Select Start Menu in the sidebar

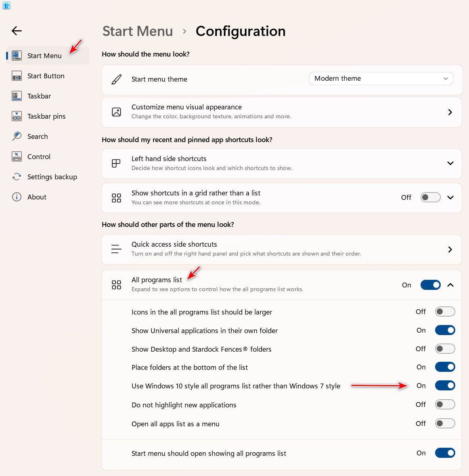click(x=44, y=56)
